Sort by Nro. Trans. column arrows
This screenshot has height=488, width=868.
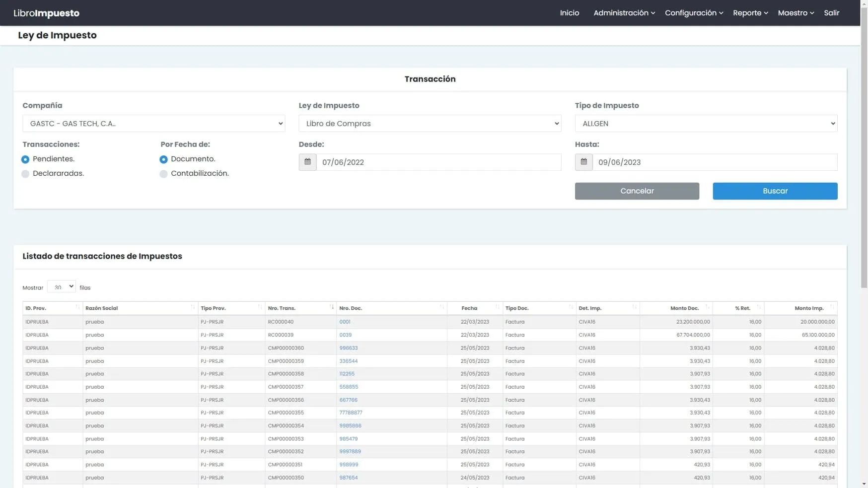(332, 307)
